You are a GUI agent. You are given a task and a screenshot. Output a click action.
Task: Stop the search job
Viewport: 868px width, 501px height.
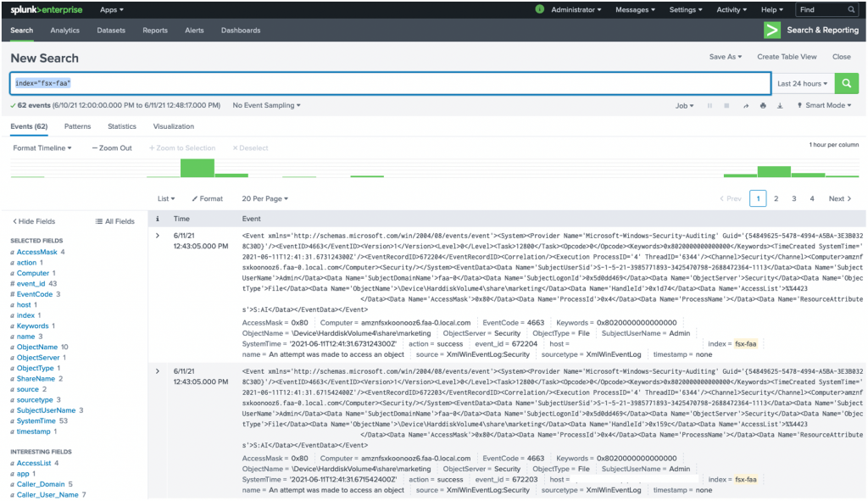[726, 105]
